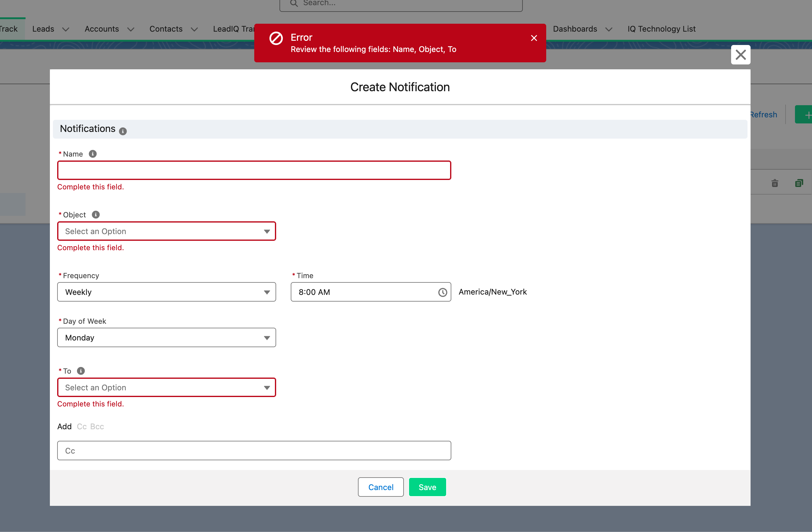Viewport: 812px width, 532px height.
Task: Expand the Accounts tab chevron menu
Action: 131,30
